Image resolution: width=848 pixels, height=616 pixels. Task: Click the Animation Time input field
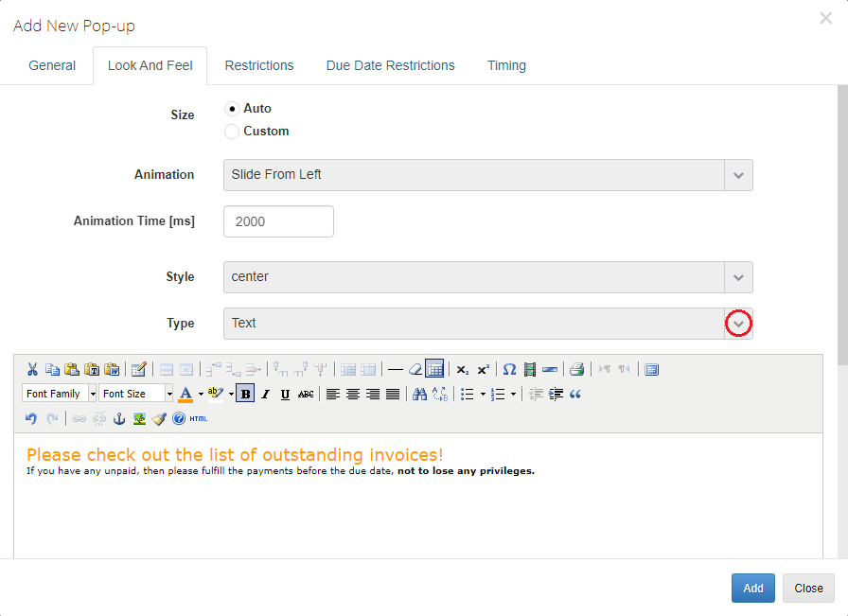[x=278, y=221]
